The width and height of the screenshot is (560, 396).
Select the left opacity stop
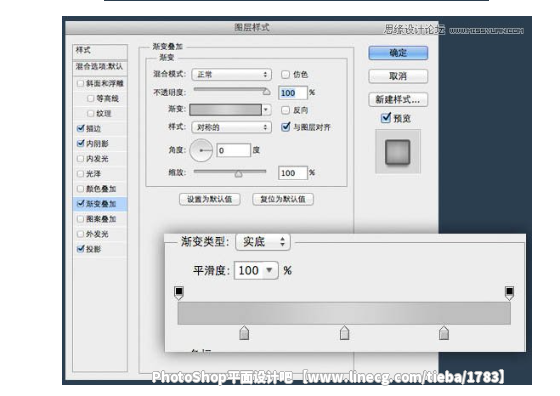pos(179,292)
